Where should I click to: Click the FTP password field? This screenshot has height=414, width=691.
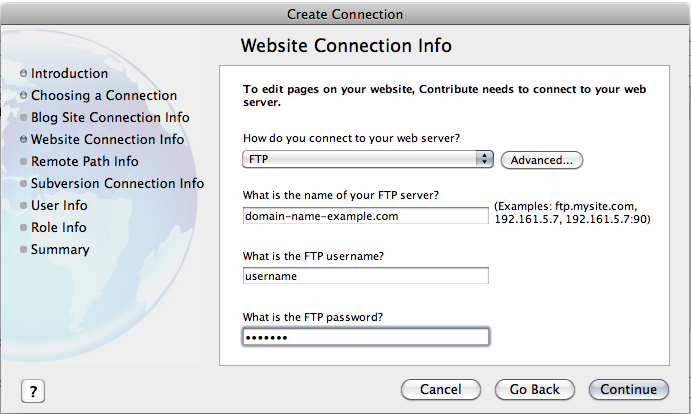(365, 337)
